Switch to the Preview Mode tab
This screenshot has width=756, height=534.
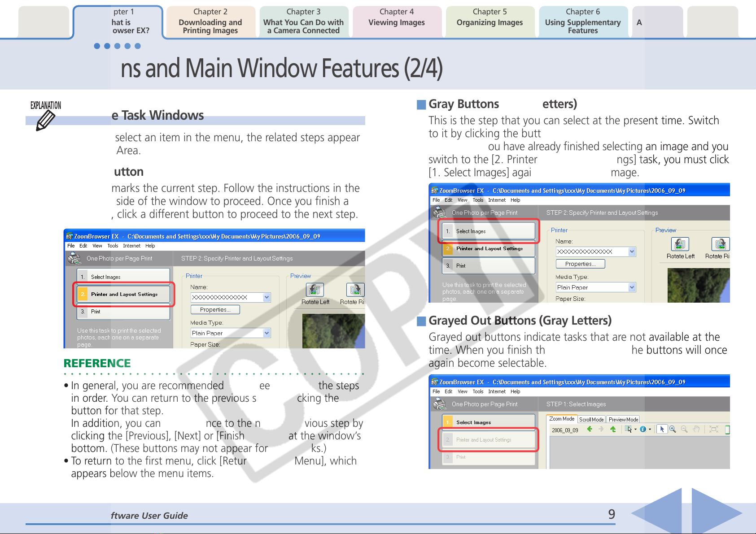(x=623, y=420)
